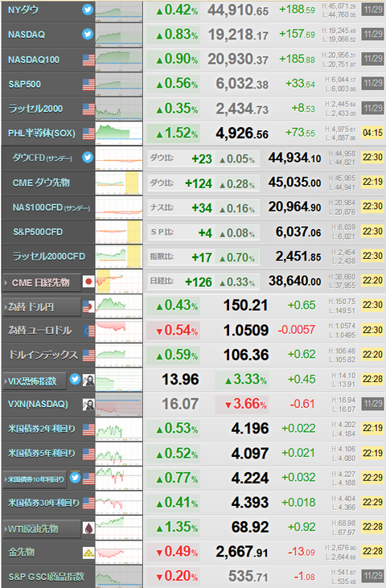Screen dimensions: 386x588
Task: Click the Twitter icon beside NASDAQ
Action: pyautogui.click(x=88, y=34)
